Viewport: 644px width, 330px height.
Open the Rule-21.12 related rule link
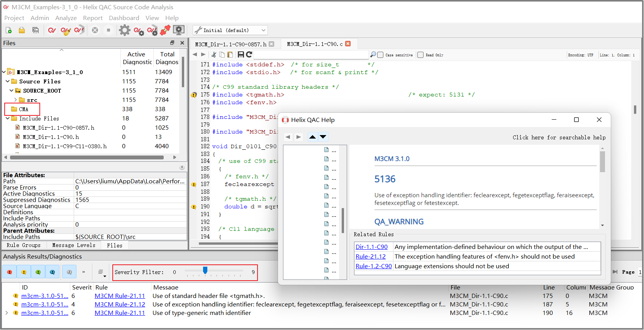tap(370, 257)
